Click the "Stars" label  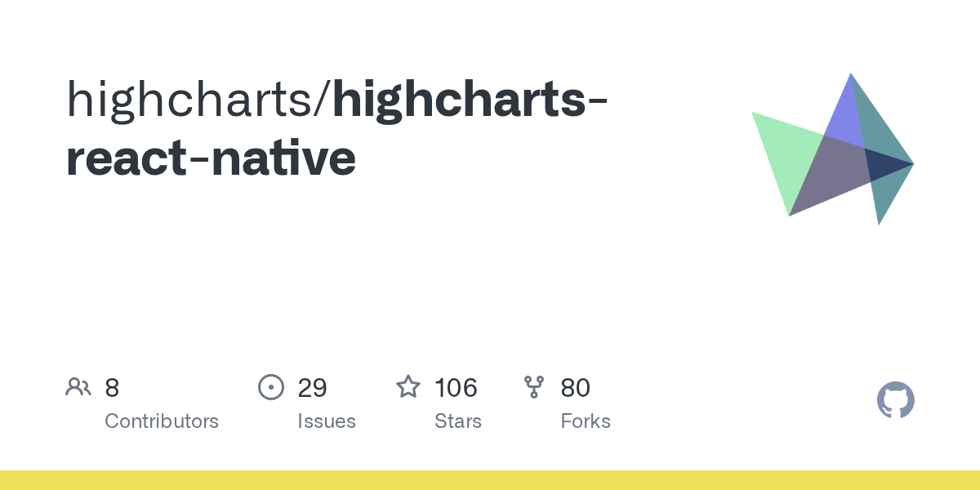point(458,421)
